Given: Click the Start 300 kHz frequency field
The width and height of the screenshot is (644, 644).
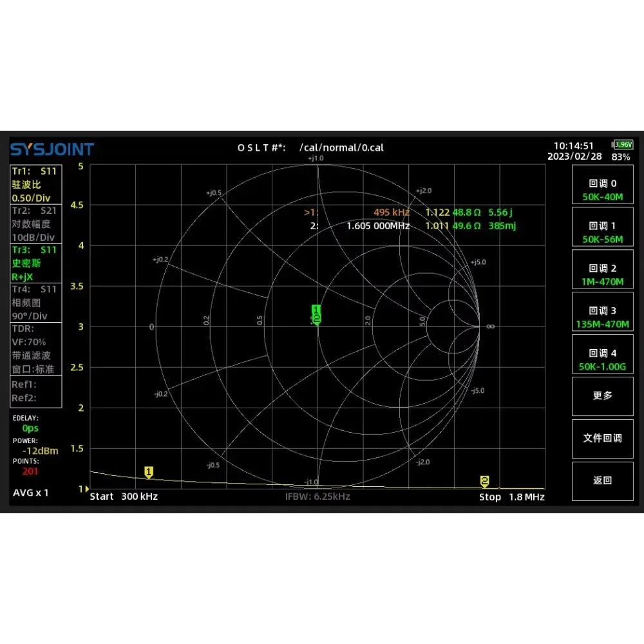Looking at the screenshot, I should coord(124,497).
